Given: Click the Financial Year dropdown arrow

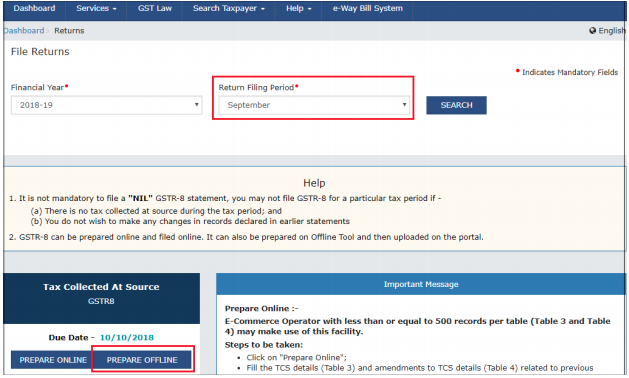Looking at the screenshot, I should point(197,105).
